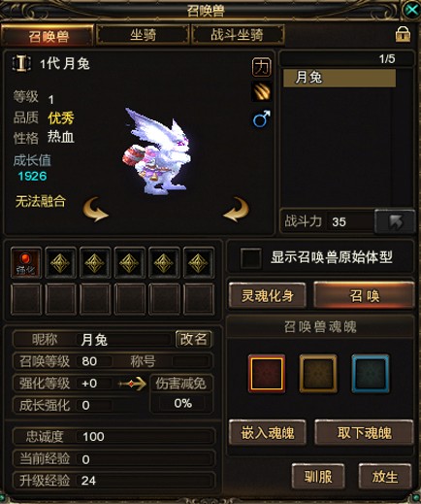Click the claw skill icon
421x504 pixels.
click(x=261, y=92)
